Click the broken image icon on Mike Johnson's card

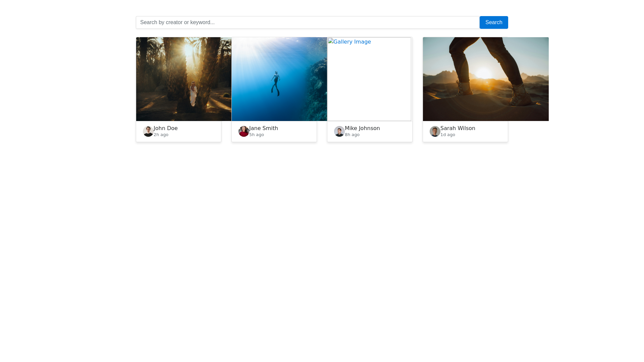(332, 42)
